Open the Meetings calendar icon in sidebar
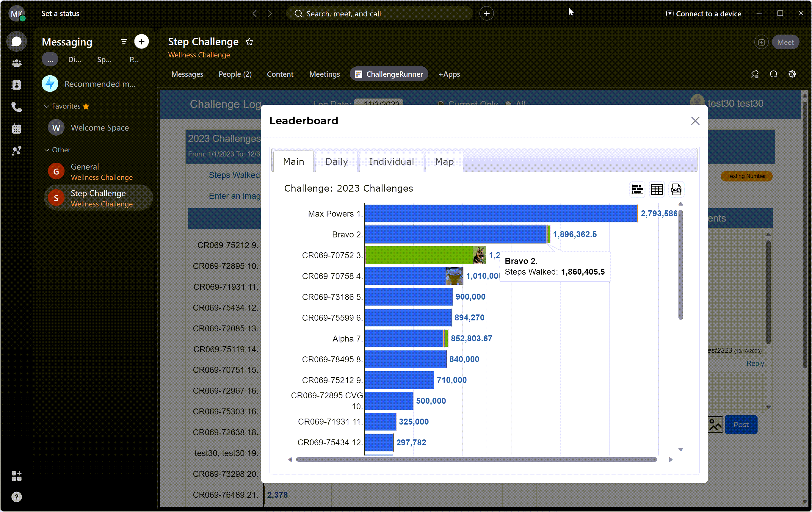The width and height of the screenshot is (812, 512). [x=16, y=129]
